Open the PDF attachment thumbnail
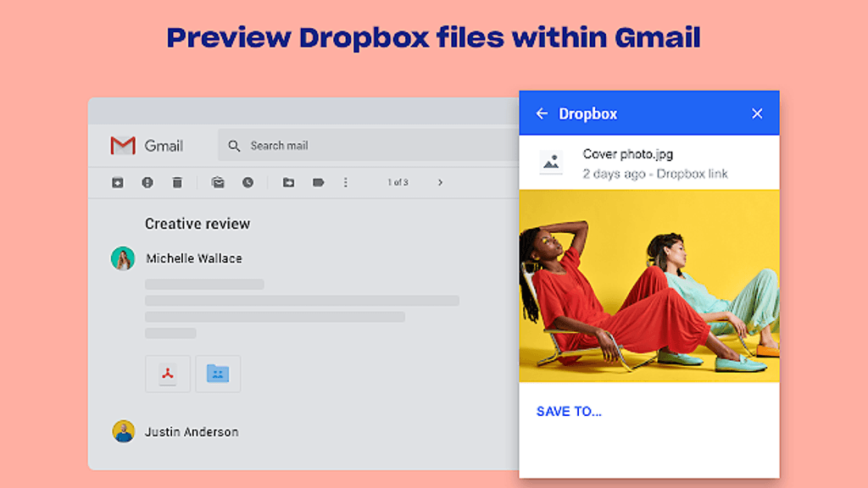The width and height of the screenshot is (868, 488). (168, 374)
